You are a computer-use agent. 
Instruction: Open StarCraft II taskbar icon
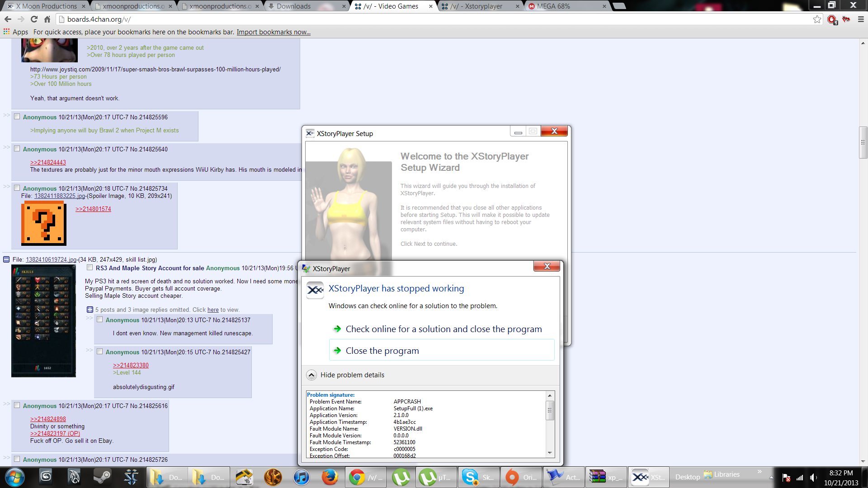(x=131, y=477)
